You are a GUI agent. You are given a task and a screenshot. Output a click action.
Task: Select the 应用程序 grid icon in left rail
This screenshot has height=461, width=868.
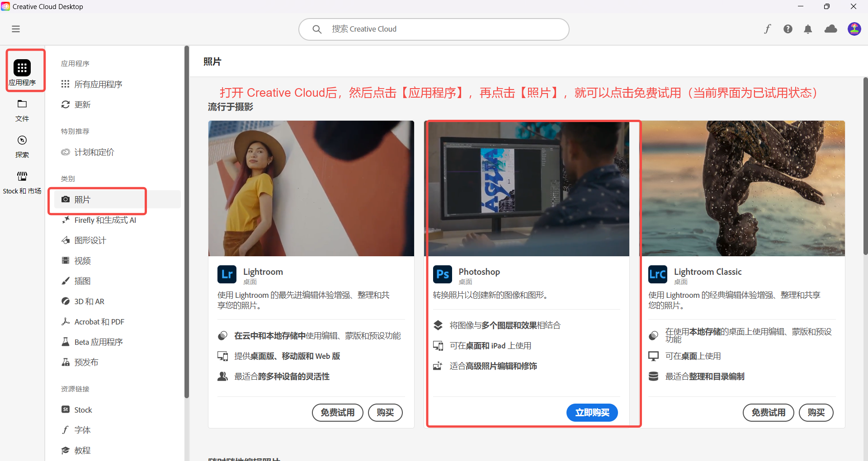pyautogui.click(x=22, y=68)
